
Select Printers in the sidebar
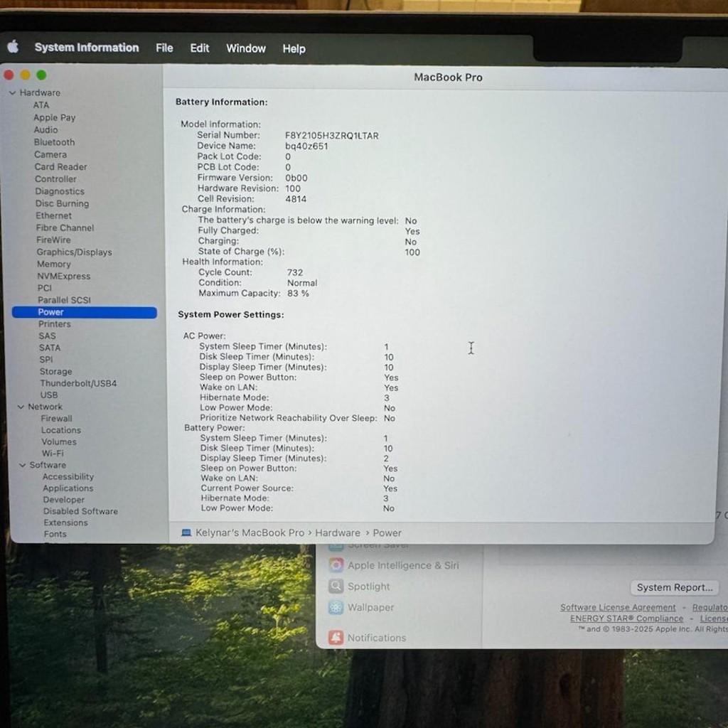(x=54, y=323)
